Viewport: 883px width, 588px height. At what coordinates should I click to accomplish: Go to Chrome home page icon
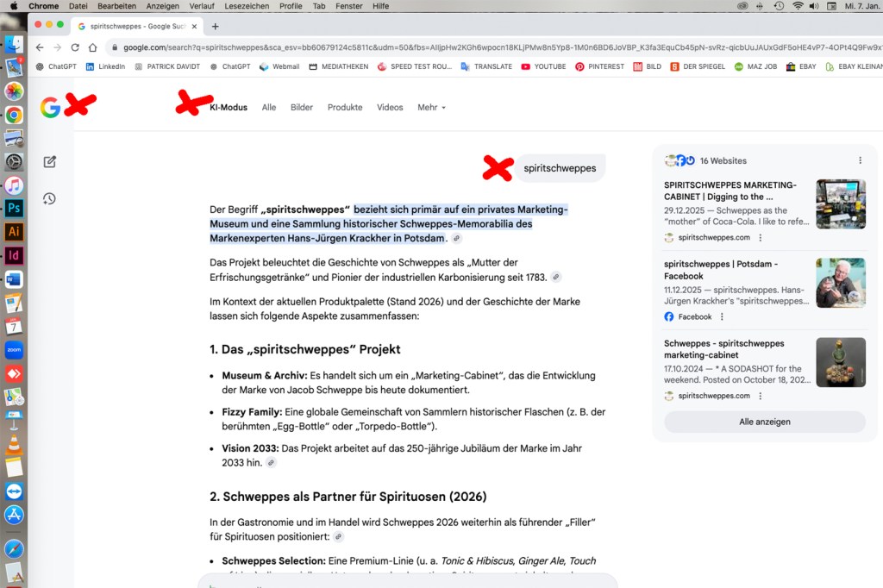[x=92, y=47]
